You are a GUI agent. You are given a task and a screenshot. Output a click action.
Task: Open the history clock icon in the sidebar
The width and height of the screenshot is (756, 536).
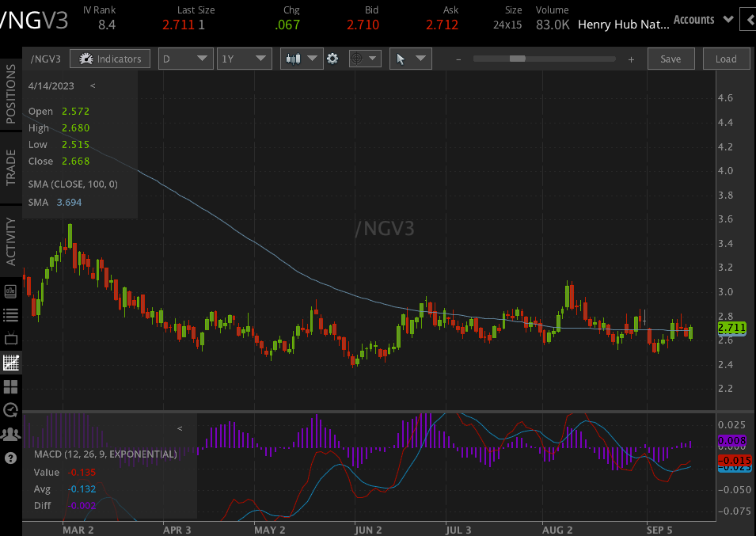coord(10,410)
